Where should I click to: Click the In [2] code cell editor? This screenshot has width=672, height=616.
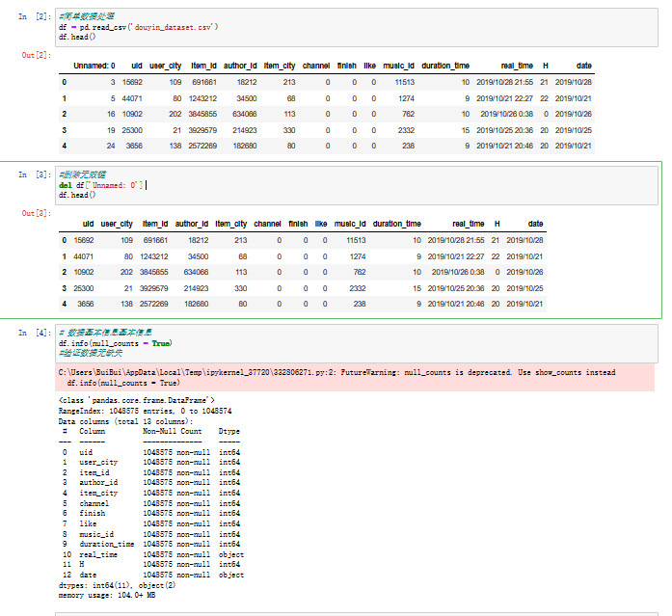(357, 27)
